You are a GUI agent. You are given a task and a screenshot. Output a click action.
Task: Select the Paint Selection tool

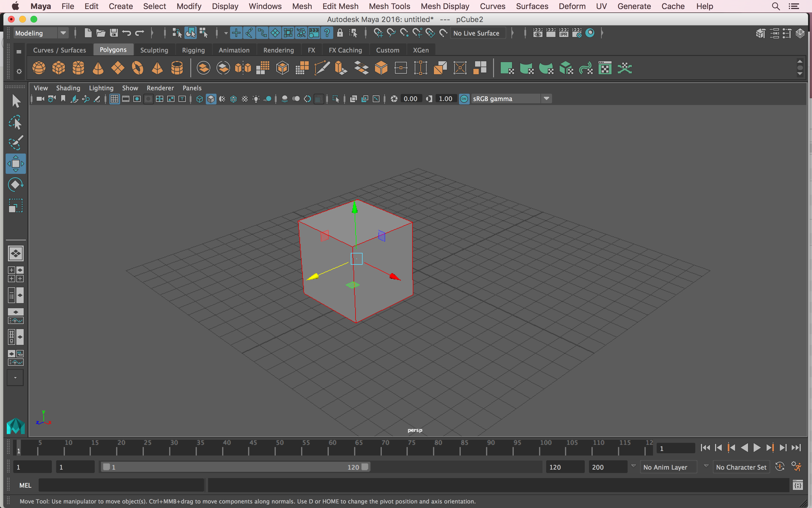pyautogui.click(x=16, y=143)
